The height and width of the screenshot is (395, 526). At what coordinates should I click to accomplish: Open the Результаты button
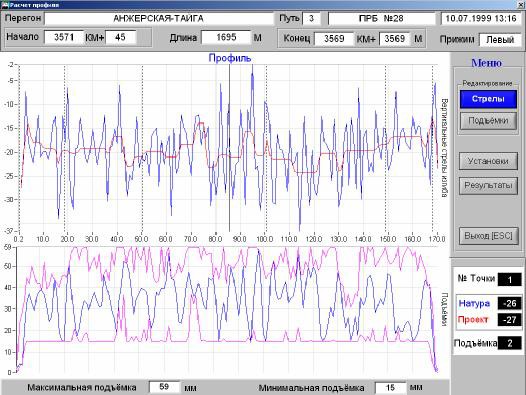488,185
